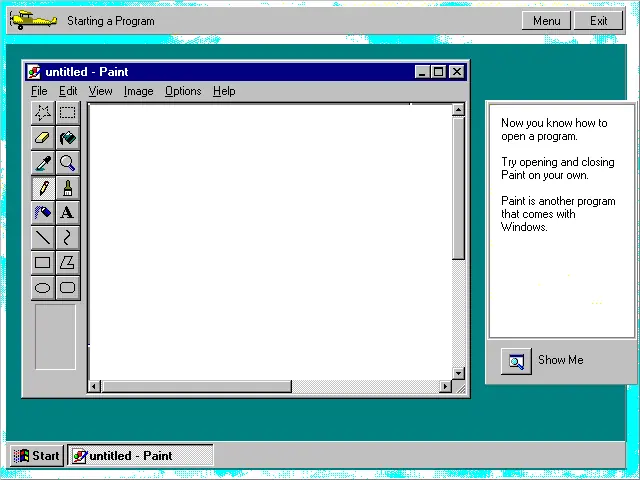Pick the Fill With Color bucket tool
This screenshot has height=480, width=640.
click(x=68, y=138)
